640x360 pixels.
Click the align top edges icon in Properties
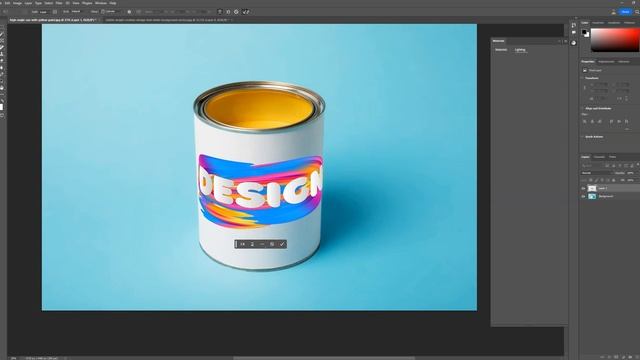611,122
